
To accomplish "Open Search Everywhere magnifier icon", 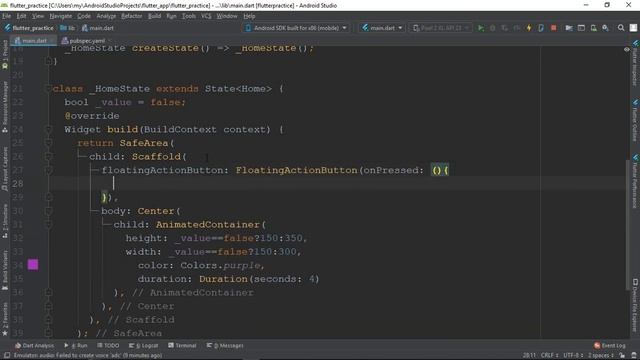I will [x=621, y=28].
